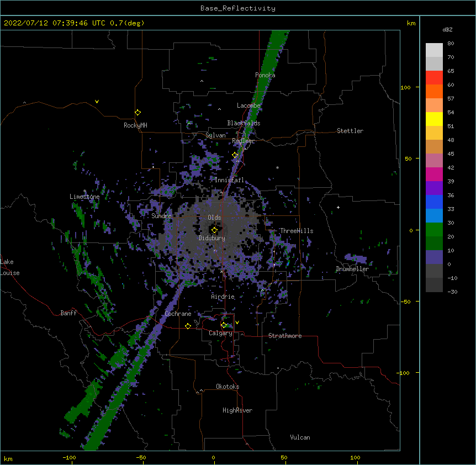Click the Airdrie city label
476x465 pixels.
223,297
